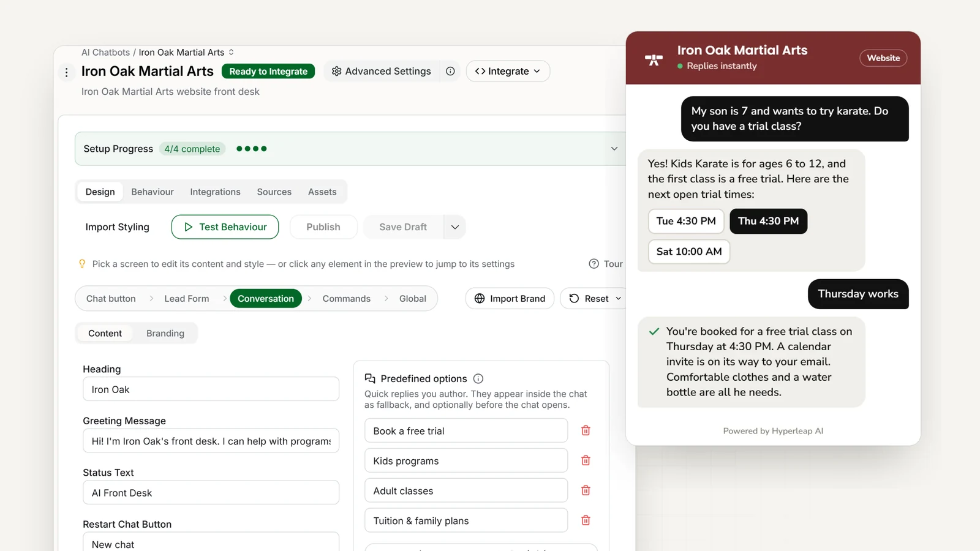980x551 pixels.
Task: Delete the Adult classes option
Action: [x=586, y=490]
